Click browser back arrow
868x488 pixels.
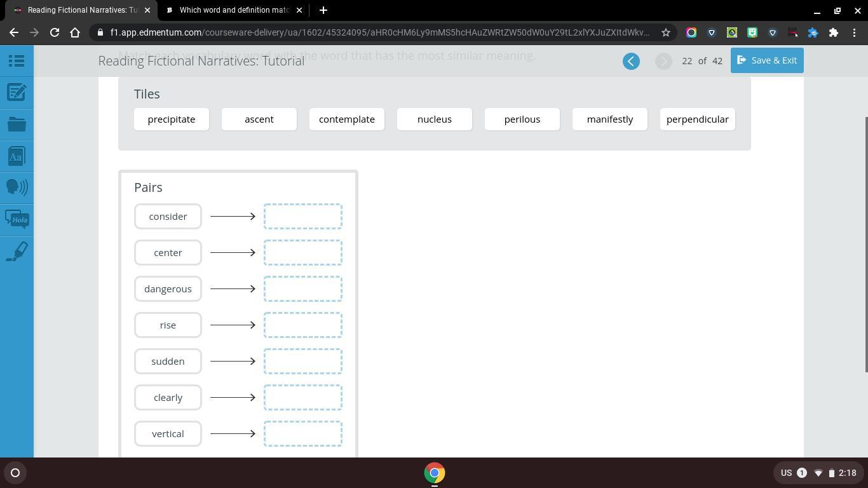click(14, 32)
